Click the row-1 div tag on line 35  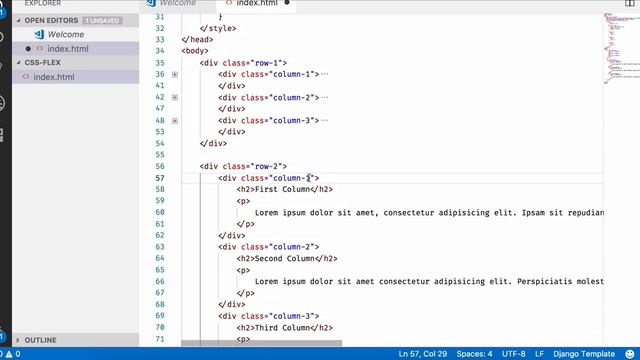pyautogui.click(x=243, y=63)
